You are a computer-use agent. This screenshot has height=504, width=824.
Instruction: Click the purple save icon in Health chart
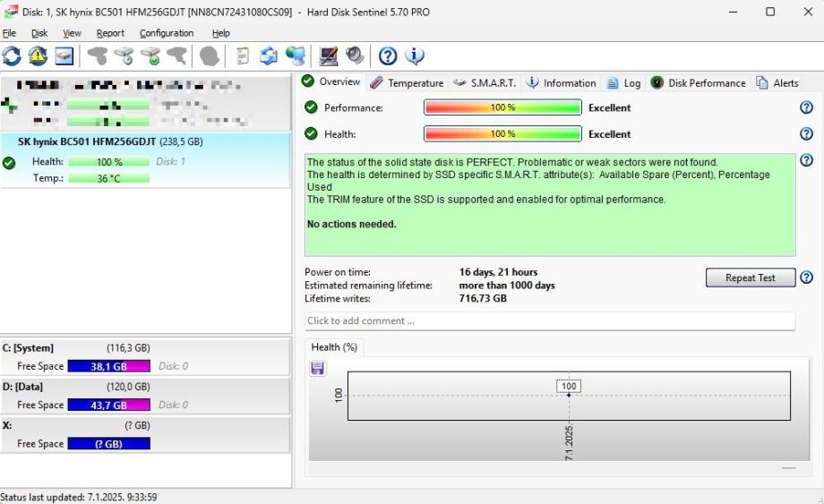[x=317, y=368]
